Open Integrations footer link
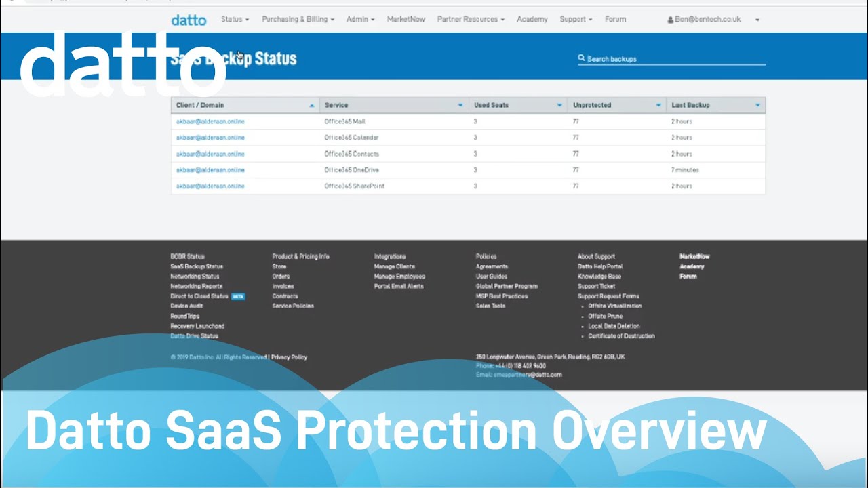The height and width of the screenshot is (488, 868). click(x=390, y=257)
